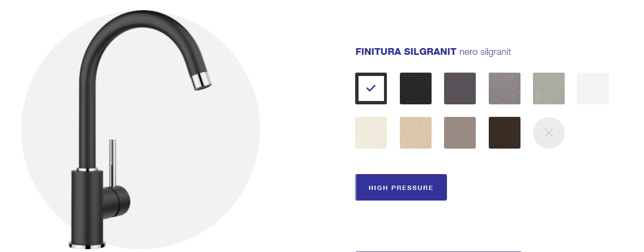The width and height of the screenshot is (644, 252).
Task: Choose the dark purple-grey finish swatch
Action: pos(460,88)
